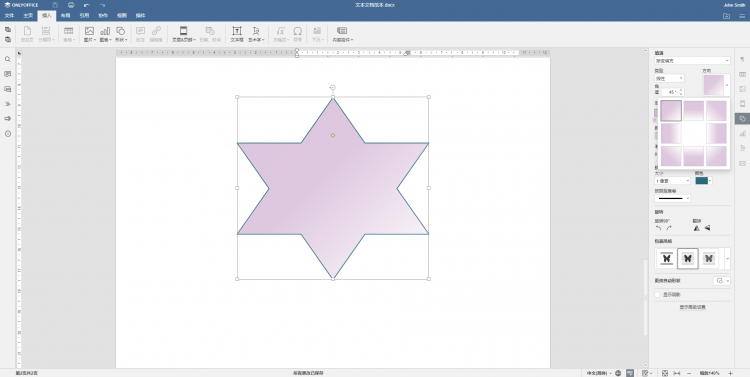Print the document using the printer icon

point(71,5)
